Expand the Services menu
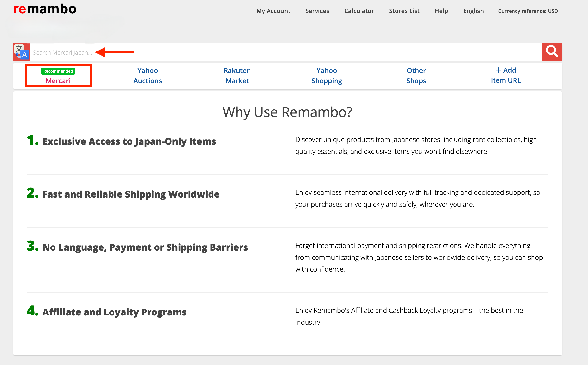 click(x=317, y=11)
